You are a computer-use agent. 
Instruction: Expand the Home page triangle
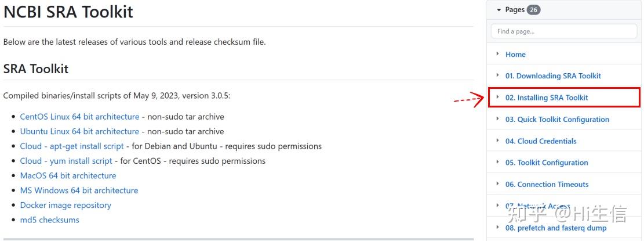497,54
